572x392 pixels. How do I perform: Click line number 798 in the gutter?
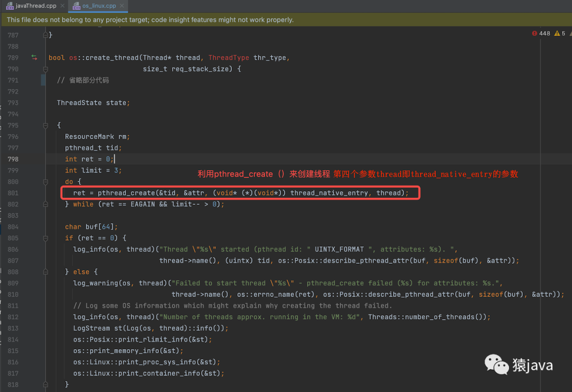[13, 159]
